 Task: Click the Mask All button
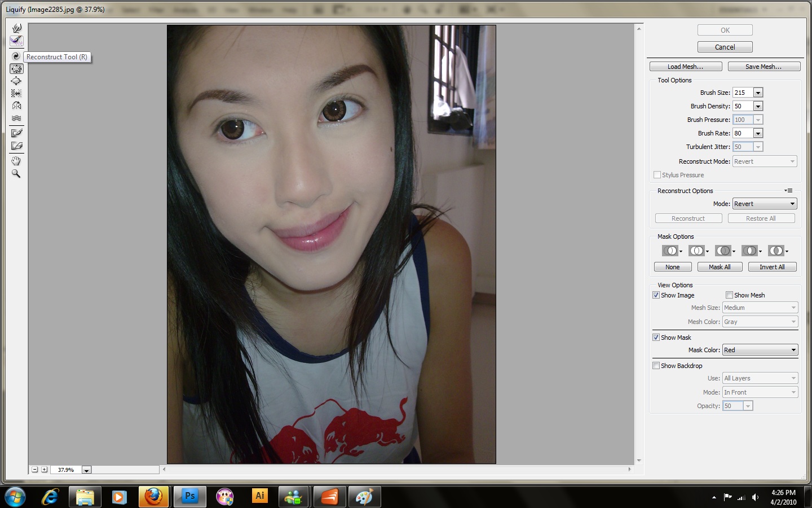(x=720, y=267)
